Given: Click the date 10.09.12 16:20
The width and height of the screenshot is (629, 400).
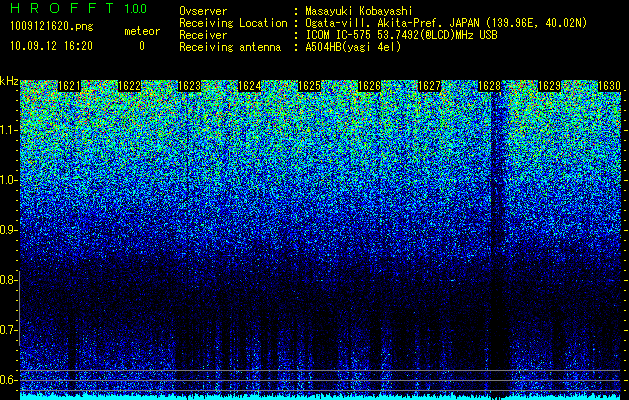Looking at the screenshot, I should (x=51, y=46).
